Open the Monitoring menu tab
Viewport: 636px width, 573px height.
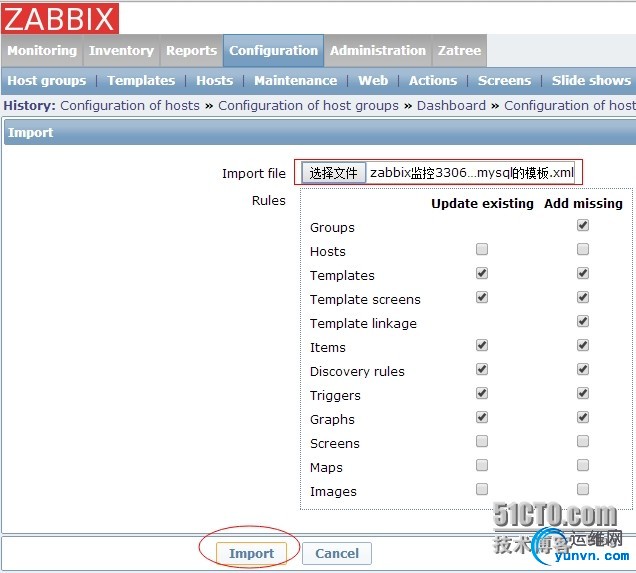(x=42, y=51)
